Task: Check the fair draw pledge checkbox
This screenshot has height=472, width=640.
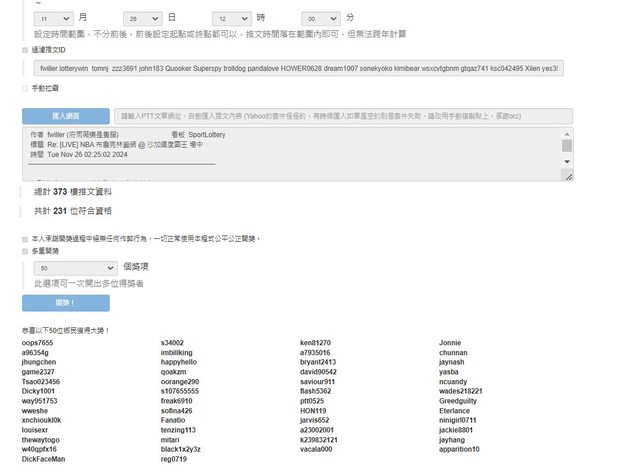Action: (x=25, y=239)
